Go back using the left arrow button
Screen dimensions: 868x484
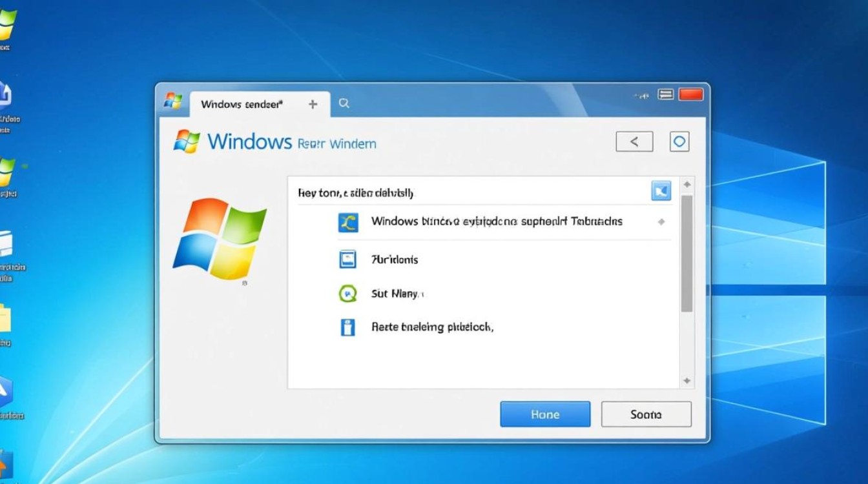pyautogui.click(x=634, y=141)
